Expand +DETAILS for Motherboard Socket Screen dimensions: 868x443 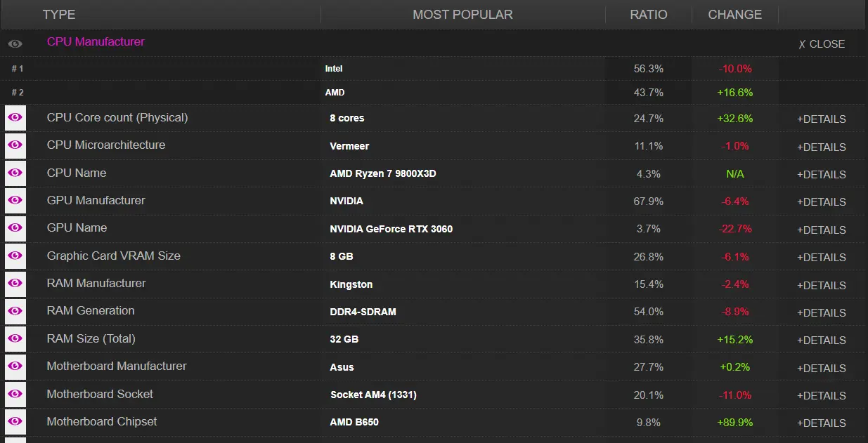[821, 395]
